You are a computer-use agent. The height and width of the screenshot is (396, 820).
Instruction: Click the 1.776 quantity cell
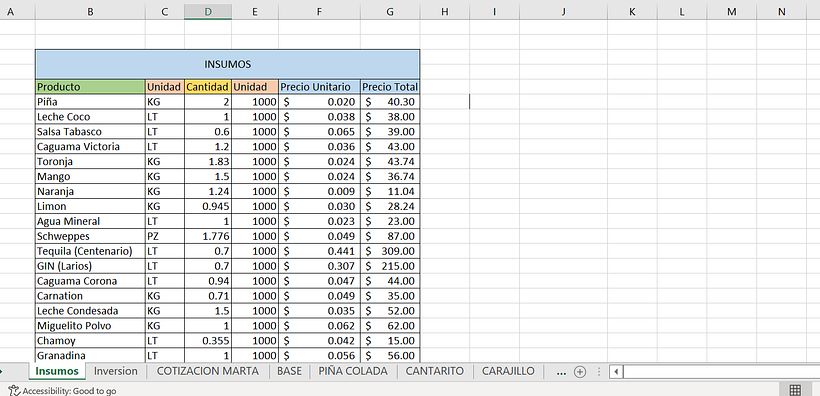click(208, 236)
